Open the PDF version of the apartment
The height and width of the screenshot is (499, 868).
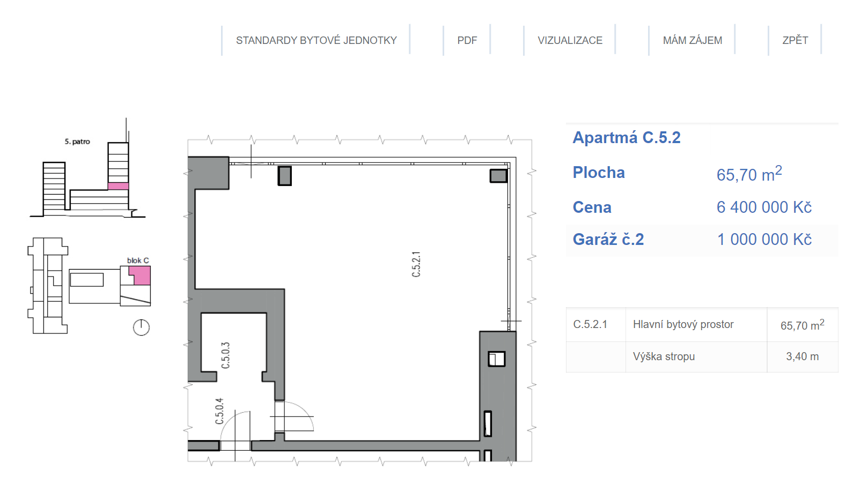tap(467, 40)
